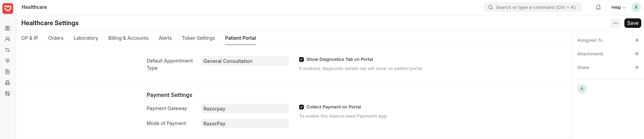Open the patients people icon in sidebar
This screenshot has width=644, height=139.
coord(7,39)
